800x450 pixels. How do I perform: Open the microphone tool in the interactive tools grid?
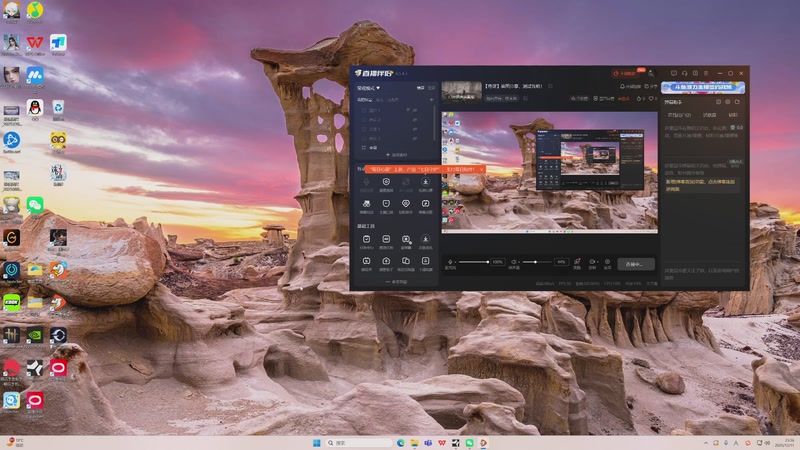click(366, 182)
